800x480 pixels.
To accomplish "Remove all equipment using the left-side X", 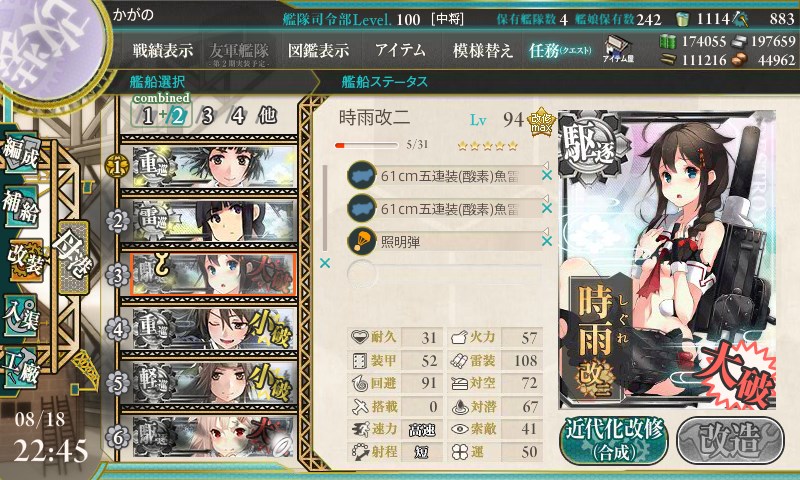I will tap(324, 263).
